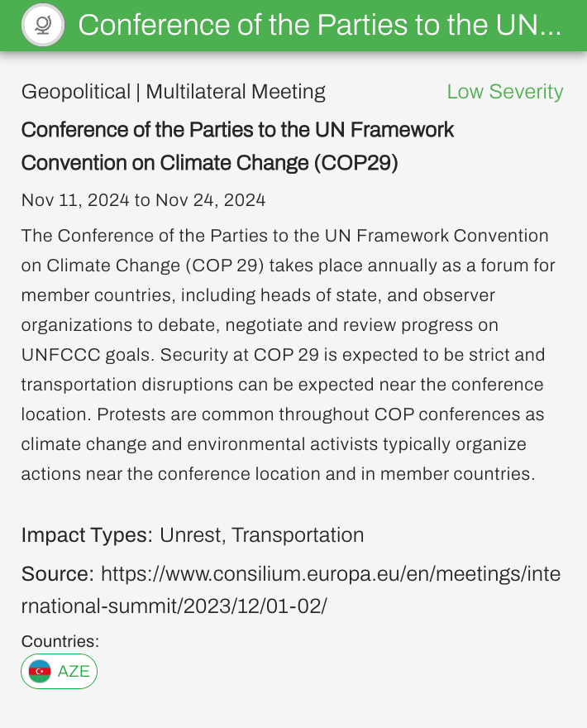Click the Multilateral Meeting type label
This screenshot has height=728, width=587.
pos(236,92)
